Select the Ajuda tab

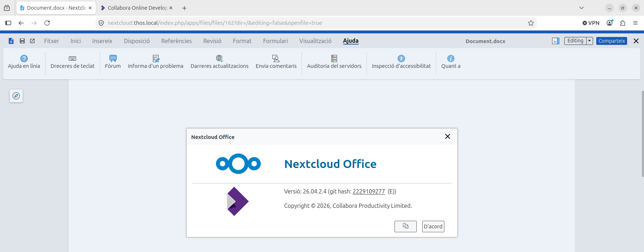point(351,41)
